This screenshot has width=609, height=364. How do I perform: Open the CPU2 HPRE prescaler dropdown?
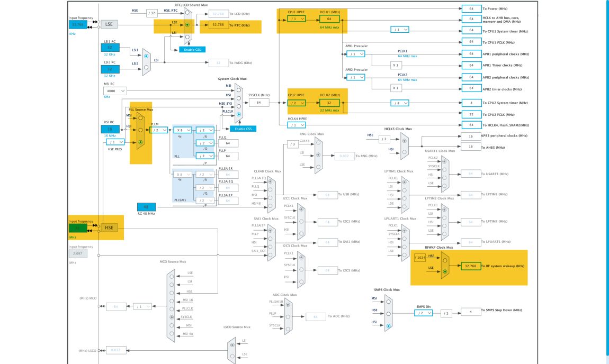click(x=295, y=103)
